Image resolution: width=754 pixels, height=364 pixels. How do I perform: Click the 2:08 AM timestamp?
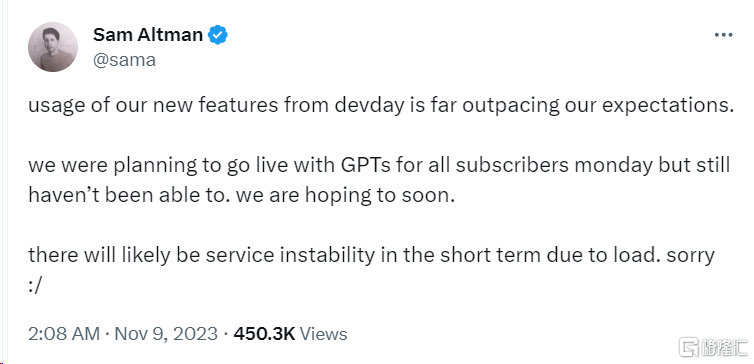[64, 334]
